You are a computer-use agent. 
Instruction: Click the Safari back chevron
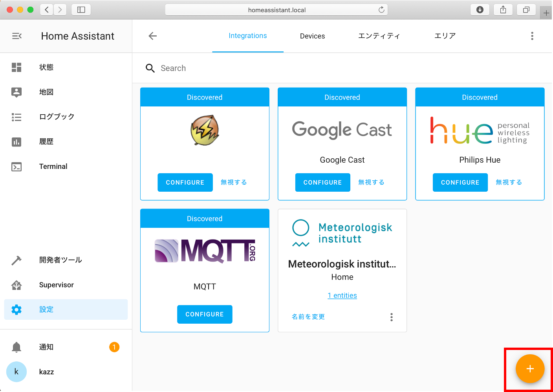point(47,10)
